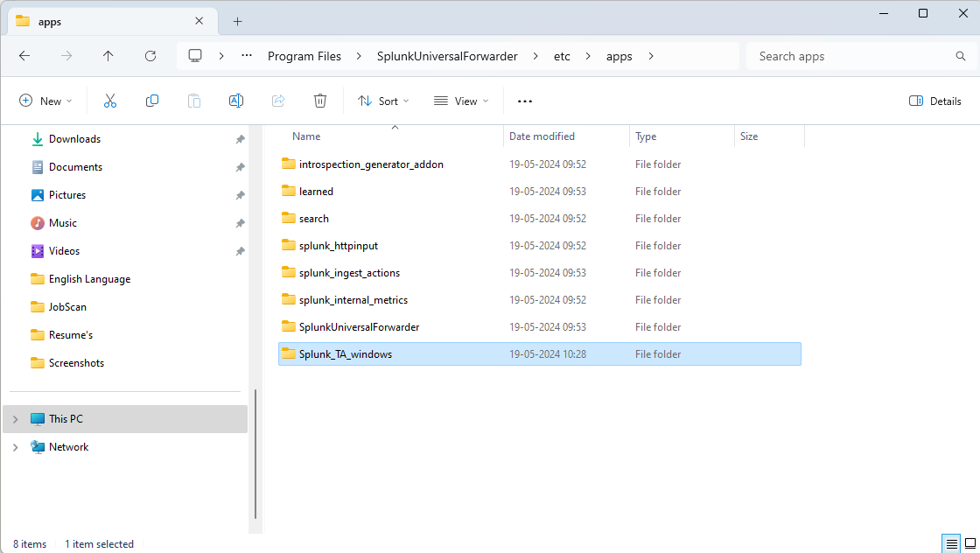
Task: Select the splunk_ingest_actions folder
Action: coord(540,273)
